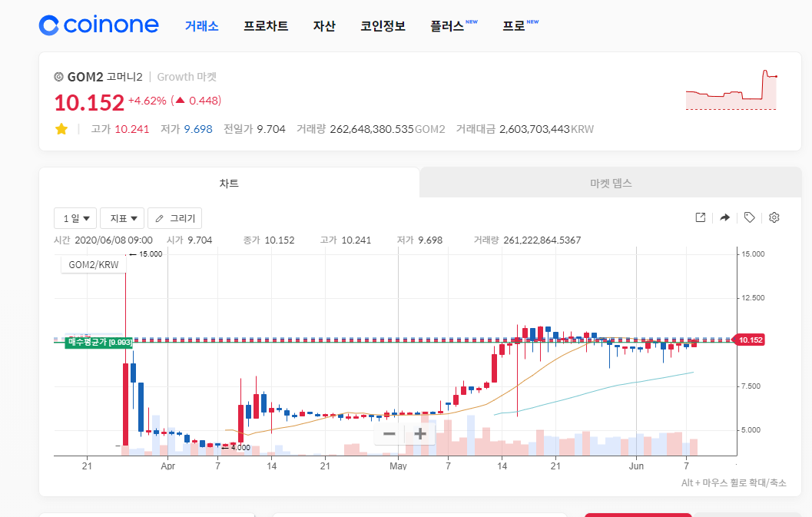
Task: Click the 거래량 261,222,864.5367 chart readout
Action: pos(527,240)
